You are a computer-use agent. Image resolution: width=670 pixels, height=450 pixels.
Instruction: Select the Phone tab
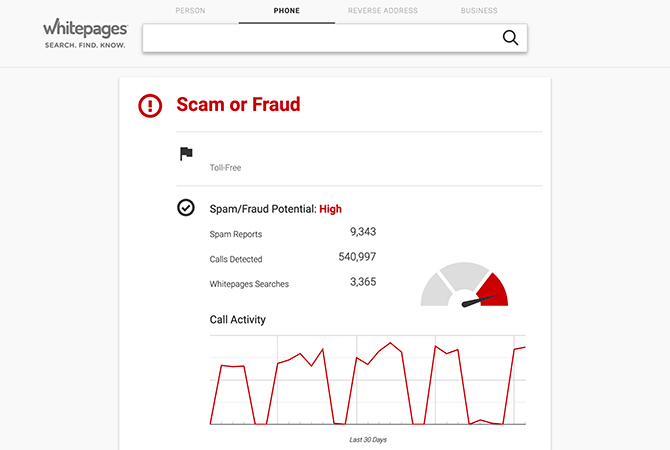click(x=287, y=11)
